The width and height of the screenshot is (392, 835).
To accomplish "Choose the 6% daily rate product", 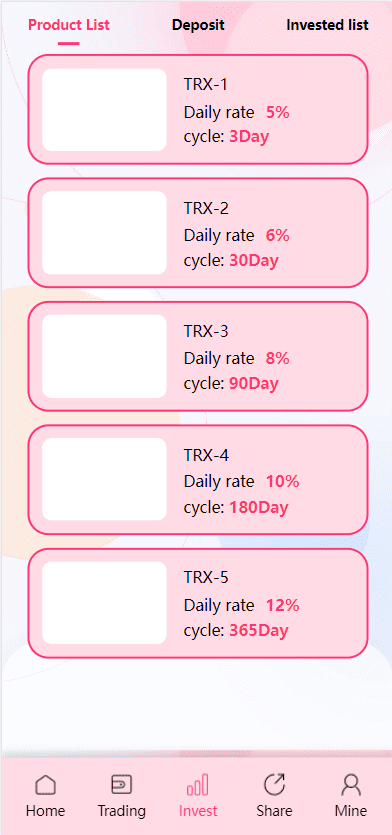I will 198,233.
